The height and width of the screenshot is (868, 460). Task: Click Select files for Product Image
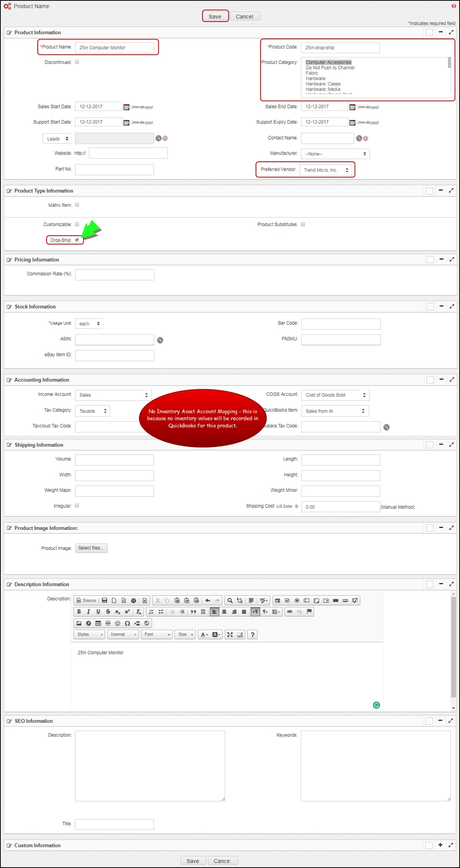coord(91,548)
